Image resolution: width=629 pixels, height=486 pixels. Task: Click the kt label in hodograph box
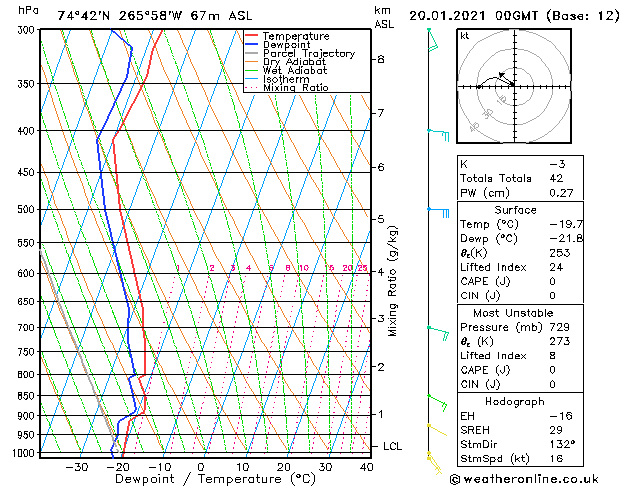pos(464,35)
